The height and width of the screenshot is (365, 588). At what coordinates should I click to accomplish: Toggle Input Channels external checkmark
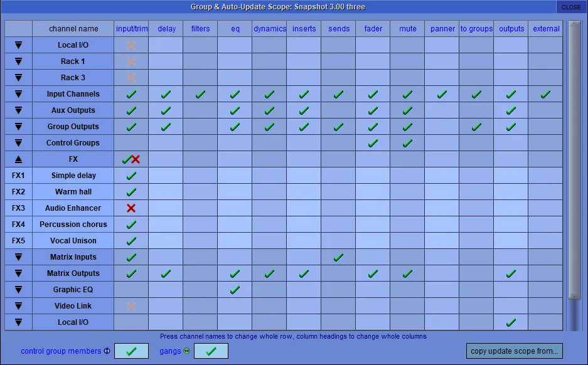[545, 94]
